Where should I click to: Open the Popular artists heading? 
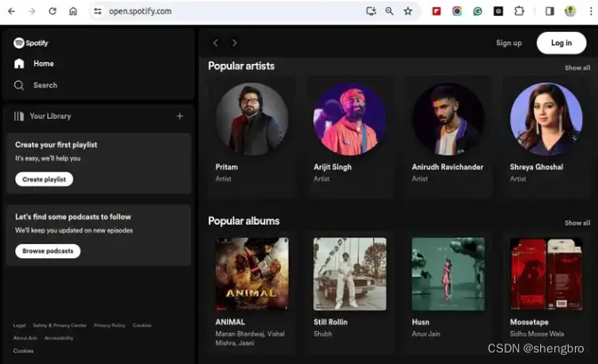[x=241, y=66]
